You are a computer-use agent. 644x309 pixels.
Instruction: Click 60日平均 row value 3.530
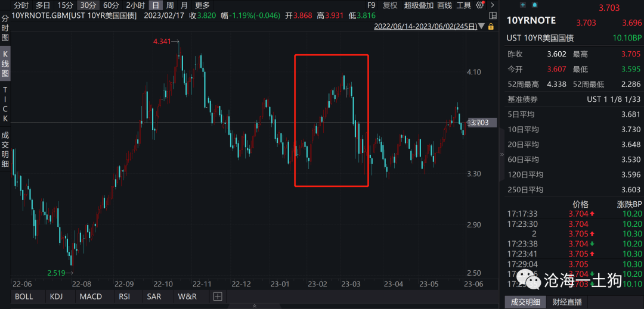(x=631, y=160)
